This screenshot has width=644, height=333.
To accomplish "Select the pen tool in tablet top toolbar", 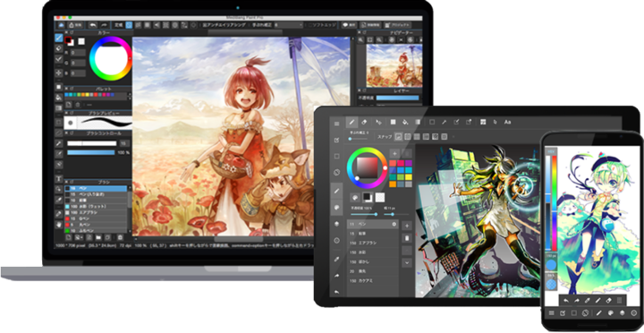I will point(352,122).
